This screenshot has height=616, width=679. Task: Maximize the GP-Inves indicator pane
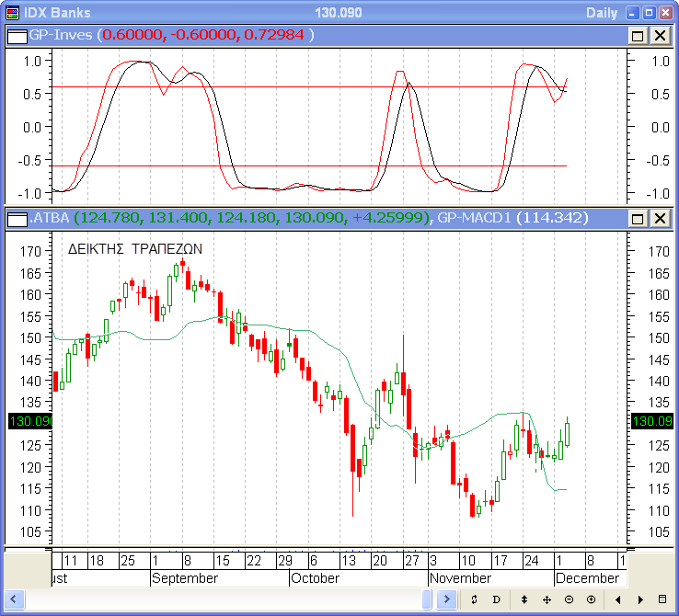click(638, 35)
